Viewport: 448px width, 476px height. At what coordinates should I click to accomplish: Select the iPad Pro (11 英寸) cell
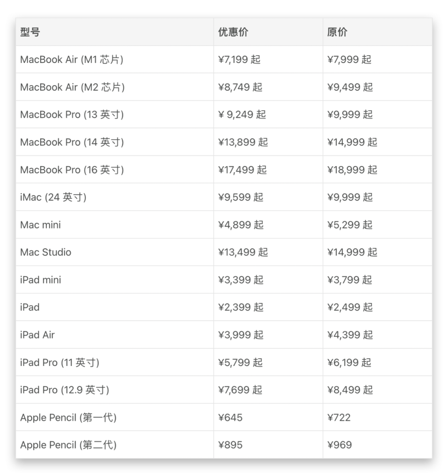[60, 362]
